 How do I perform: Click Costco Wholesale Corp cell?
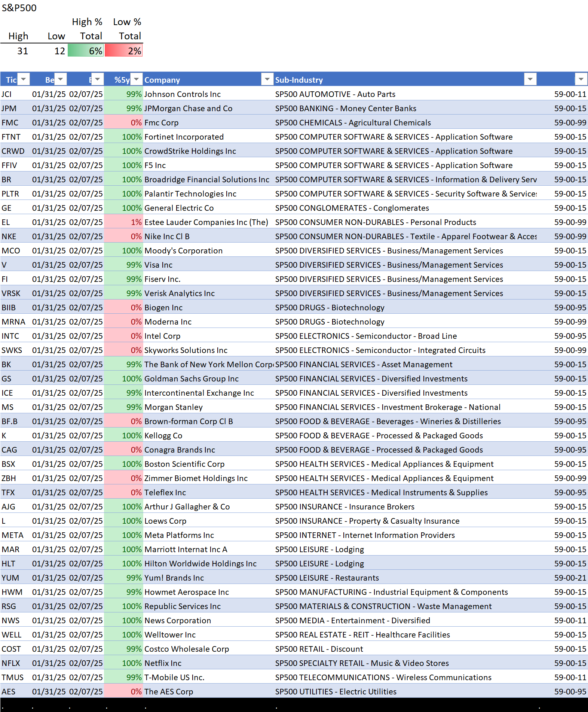208,649
